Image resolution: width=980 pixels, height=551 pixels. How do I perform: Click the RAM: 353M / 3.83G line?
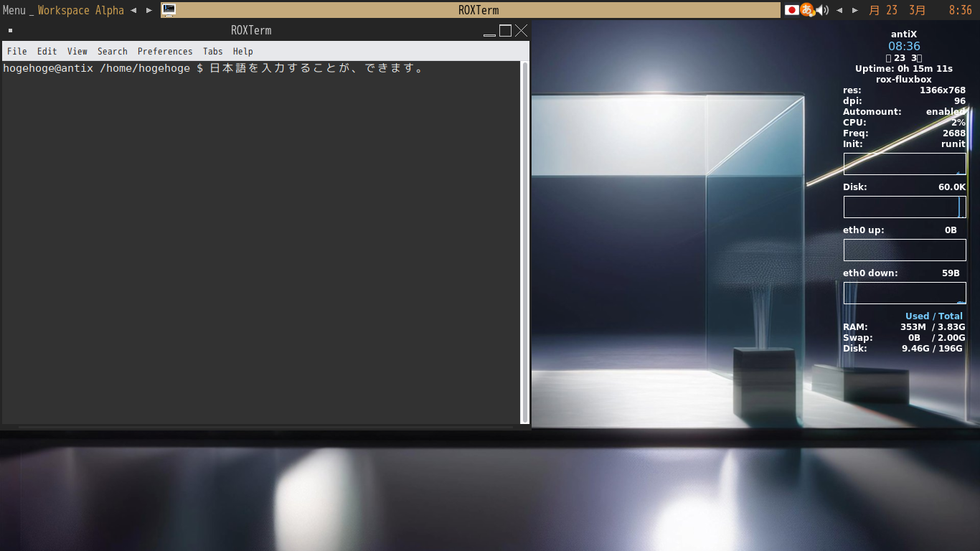904,327
